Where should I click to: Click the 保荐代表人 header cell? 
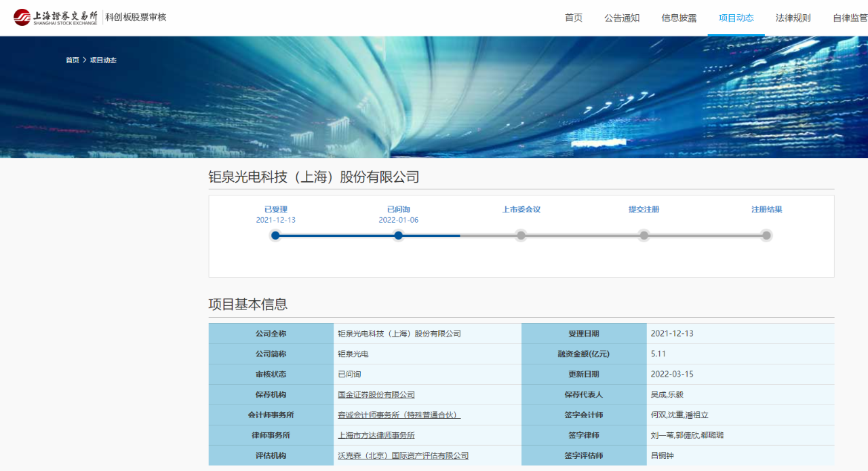coord(584,394)
